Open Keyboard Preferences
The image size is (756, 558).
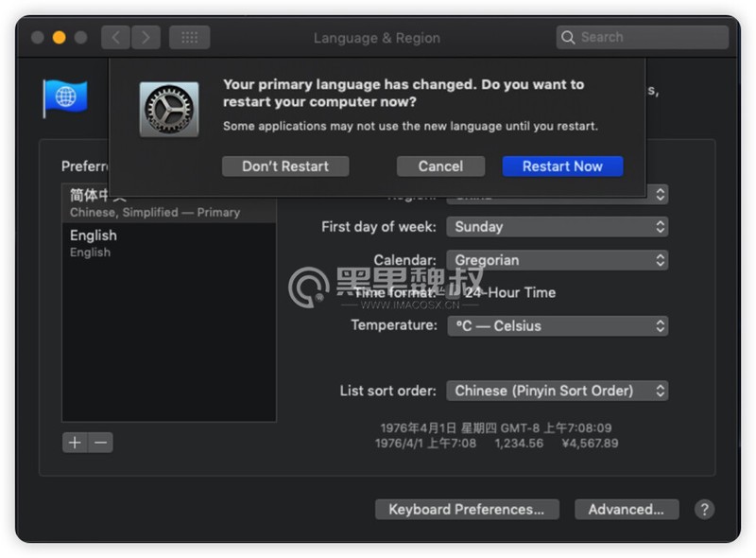coord(467,509)
